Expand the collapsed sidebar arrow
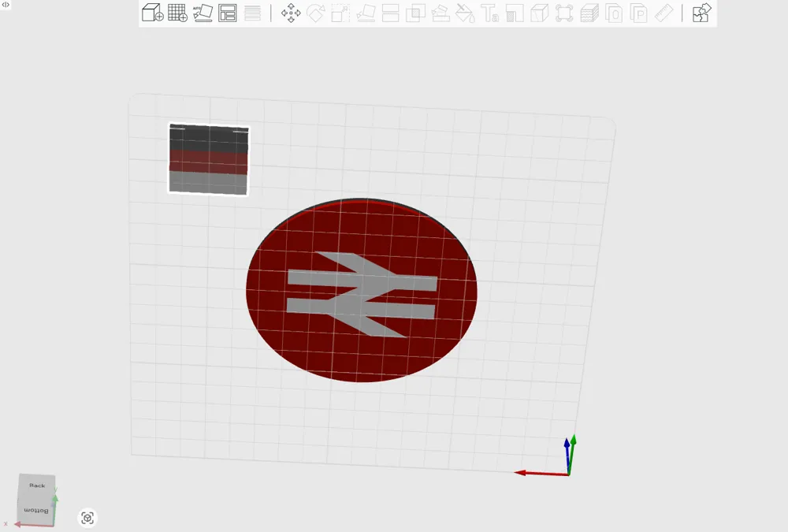 (x=6, y=5)
